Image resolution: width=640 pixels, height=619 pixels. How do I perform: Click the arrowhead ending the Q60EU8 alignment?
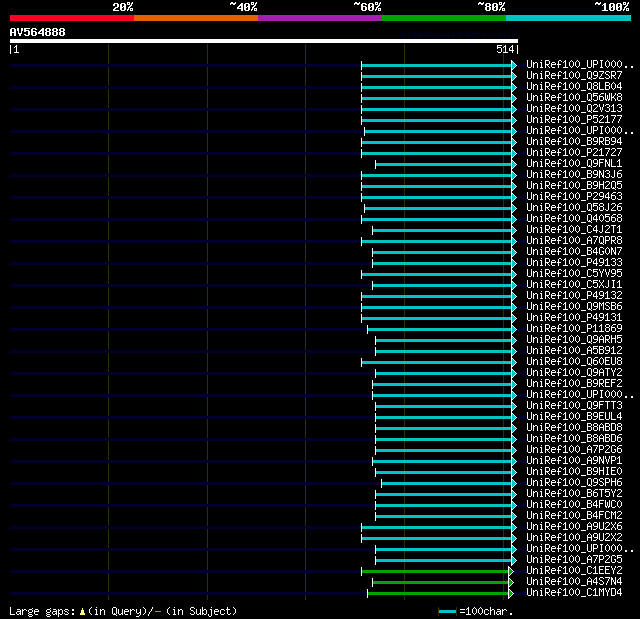pos(514,362)
